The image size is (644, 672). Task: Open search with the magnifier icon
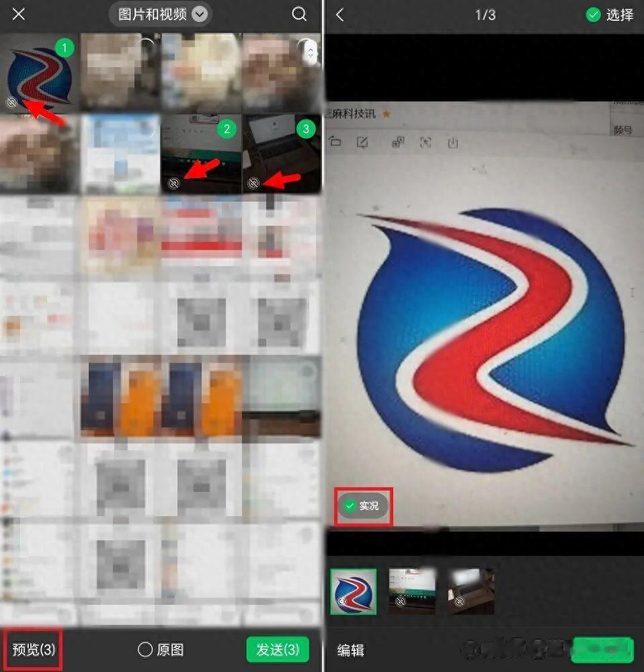click(299, 14)
